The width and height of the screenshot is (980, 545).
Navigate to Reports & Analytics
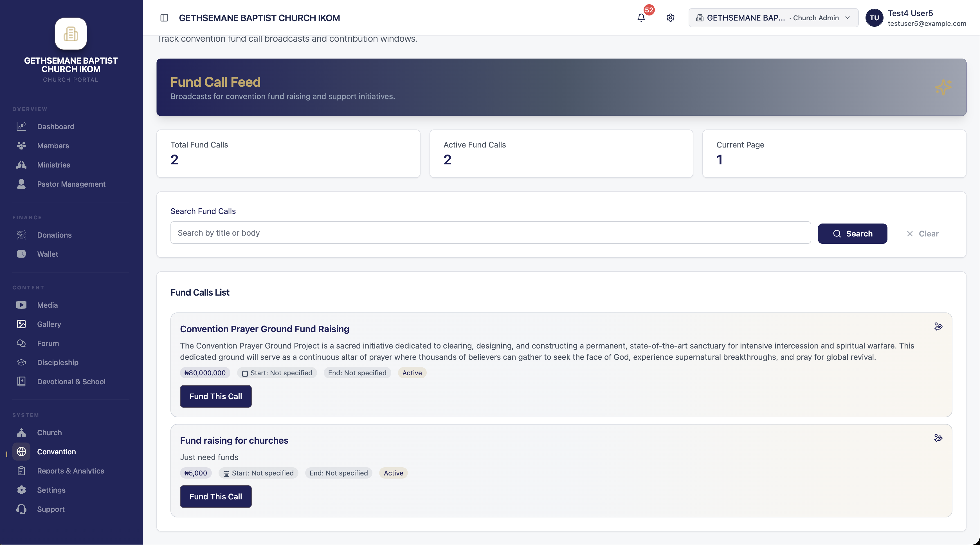71,471
